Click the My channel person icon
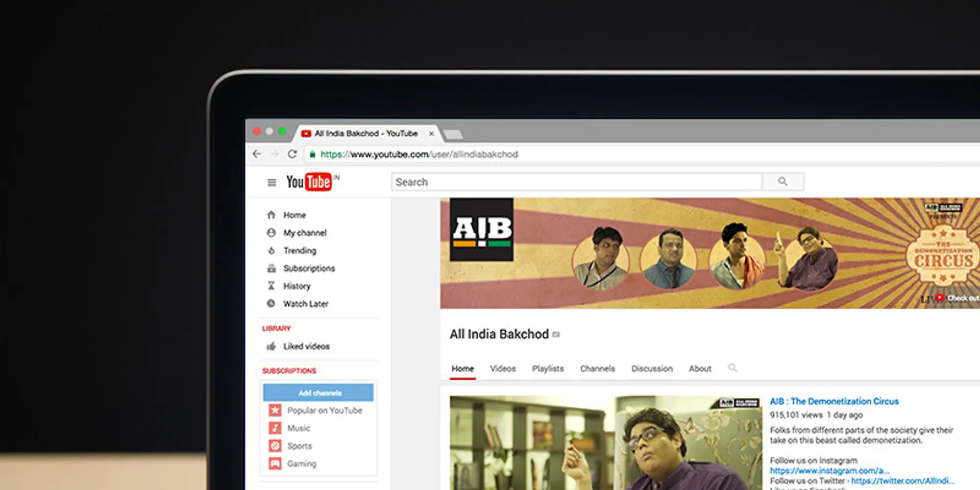 point(271,233)
